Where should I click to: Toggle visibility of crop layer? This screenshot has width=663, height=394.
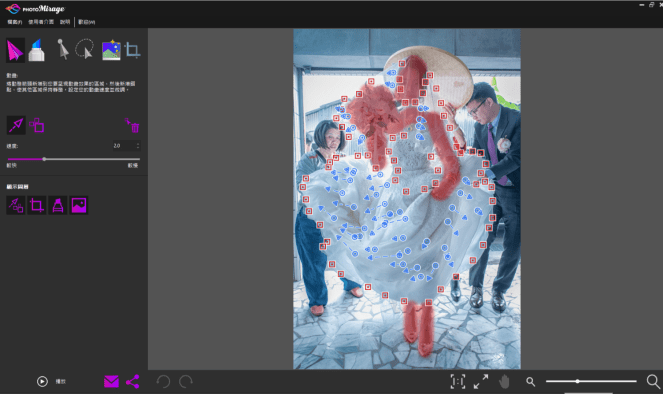37,205
